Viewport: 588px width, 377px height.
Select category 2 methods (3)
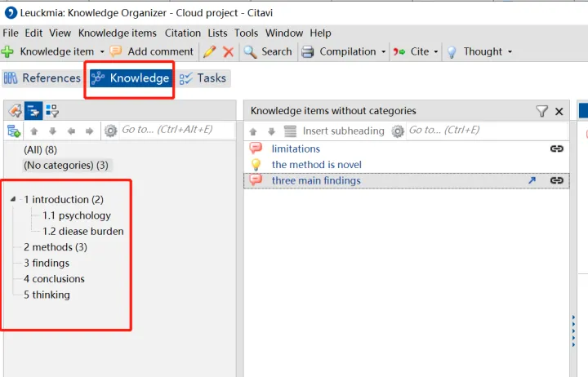pos(56,247)
